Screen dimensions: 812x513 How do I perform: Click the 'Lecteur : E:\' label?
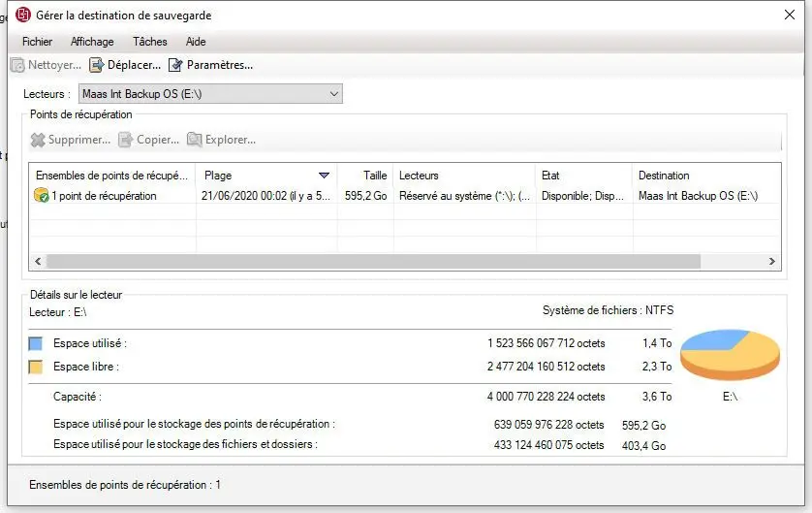coord(58,312)
